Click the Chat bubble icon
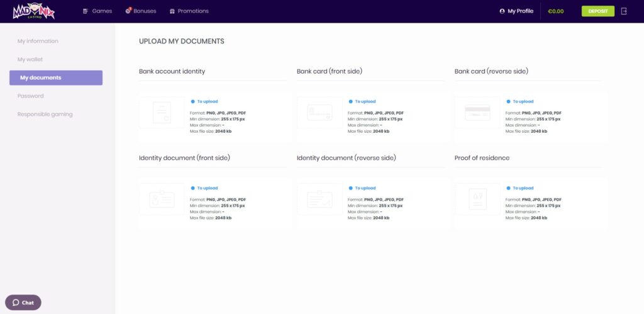The height and width of the screenshot is (314, 644). (x=16, y=303)
